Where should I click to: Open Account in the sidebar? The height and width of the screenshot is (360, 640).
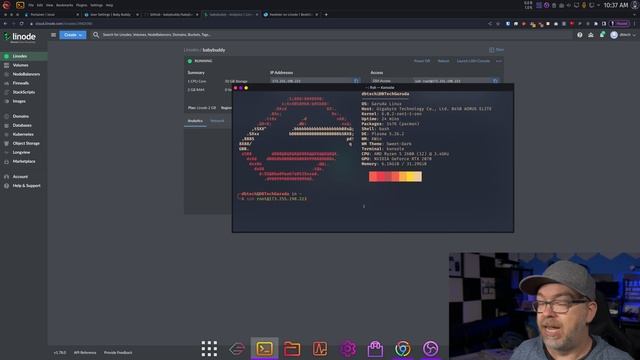[x=20, y=177]
